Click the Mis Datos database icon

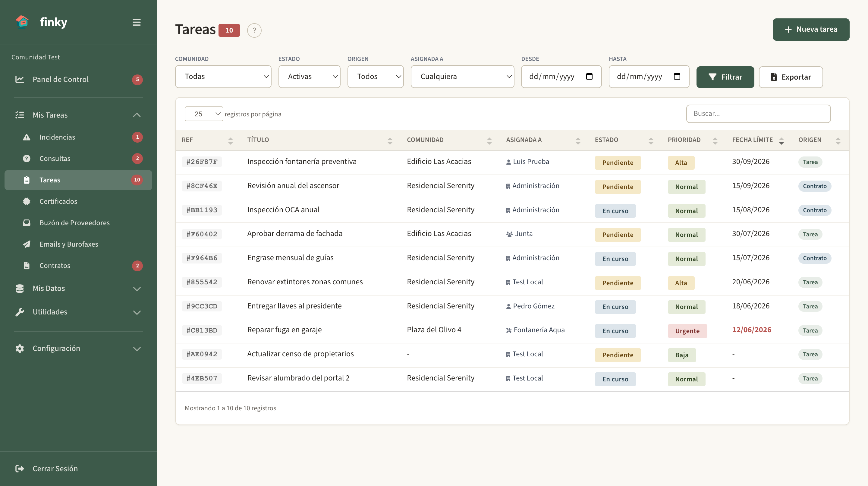[x=20, y=289]
